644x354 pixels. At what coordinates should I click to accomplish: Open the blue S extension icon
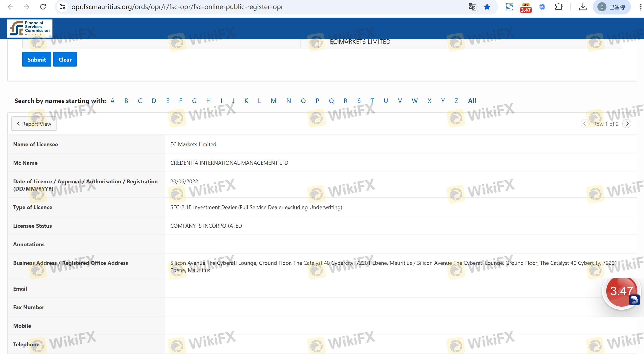509,7
